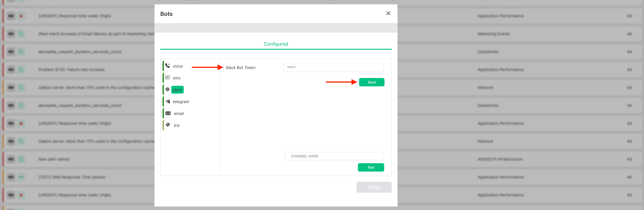Open the telegram bot settings
Image resolution: width=644 pixels, height=210 pixels.
pos(181,102)
